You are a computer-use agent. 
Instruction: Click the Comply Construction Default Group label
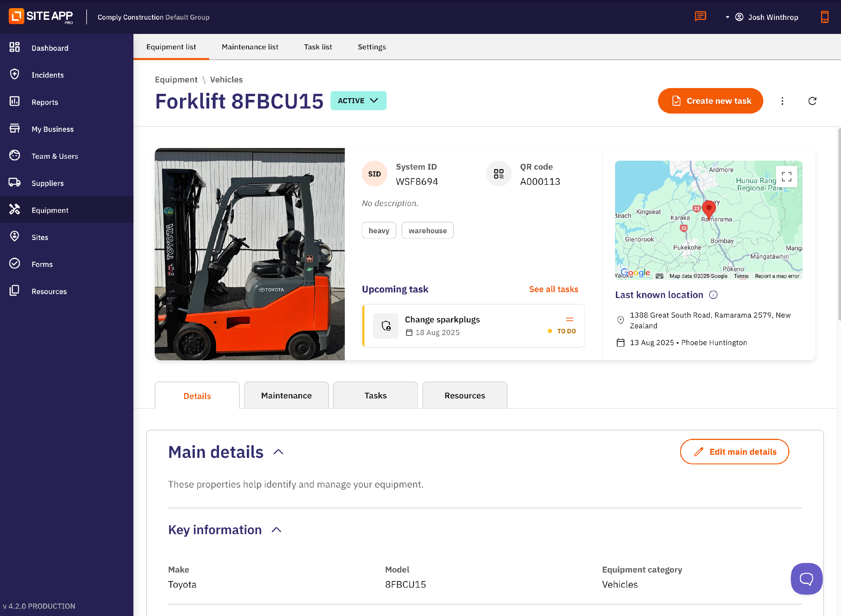coord(154,17)
